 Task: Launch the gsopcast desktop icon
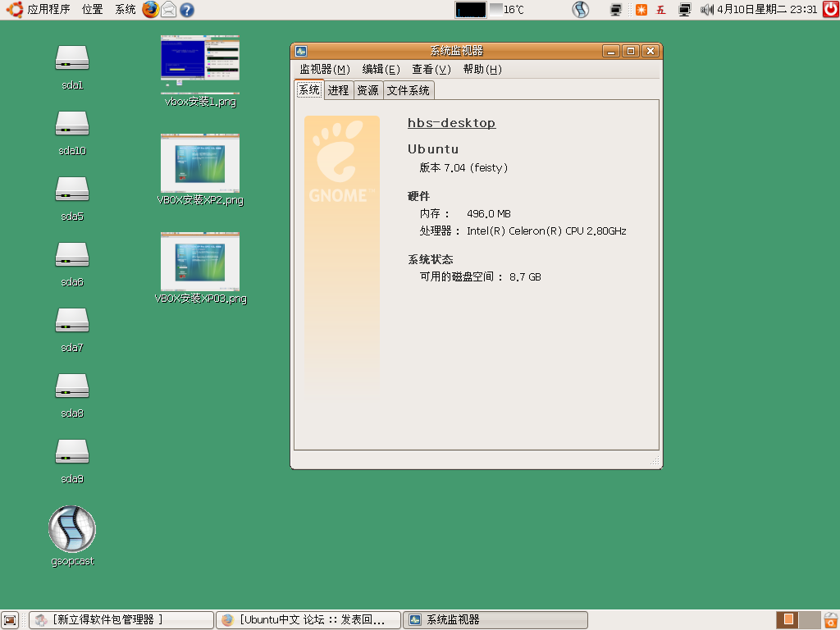72,529
